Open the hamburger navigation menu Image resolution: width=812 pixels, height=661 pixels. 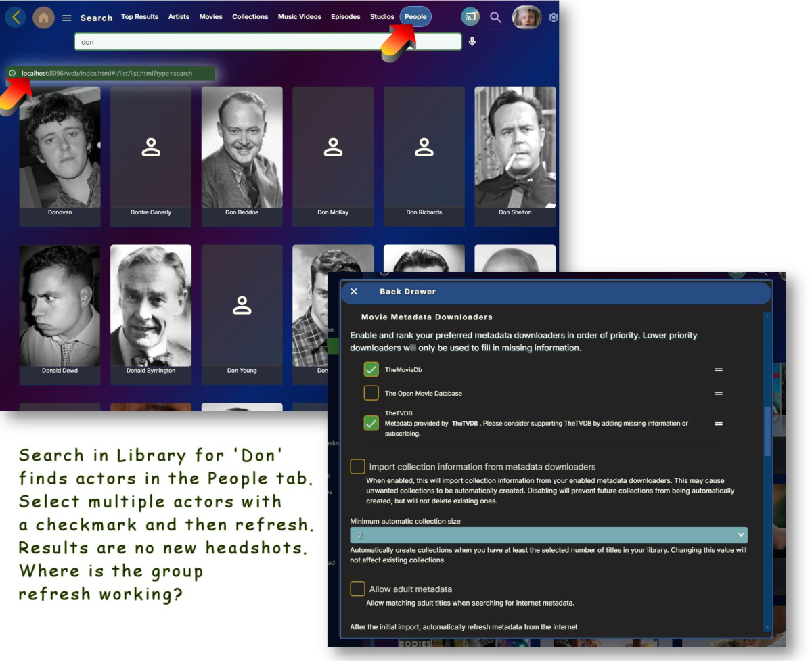[66, 18]
